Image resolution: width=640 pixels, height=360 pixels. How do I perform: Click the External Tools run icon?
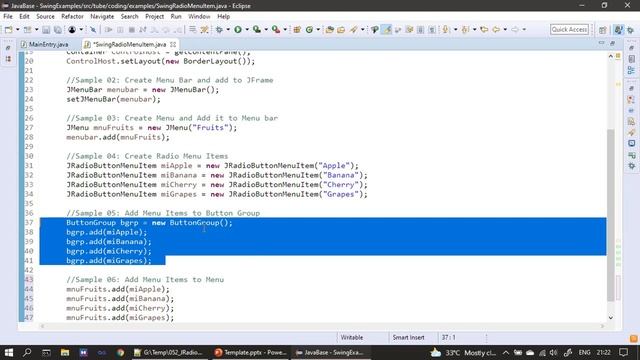click(x=276, y=30)
